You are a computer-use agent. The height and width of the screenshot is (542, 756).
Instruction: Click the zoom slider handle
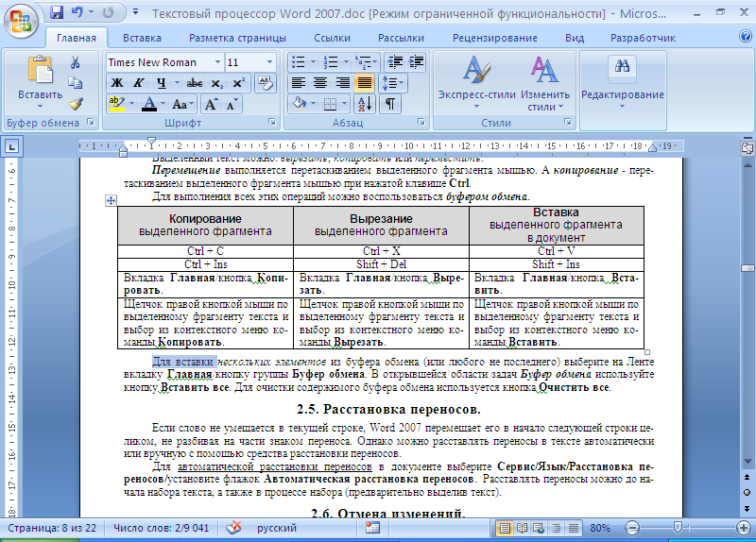click(678, 528)
